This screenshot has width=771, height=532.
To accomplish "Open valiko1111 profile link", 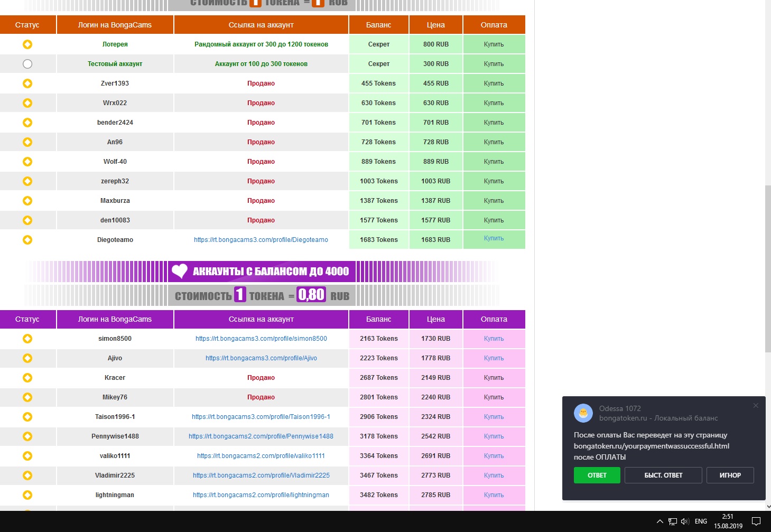I will [x=261, y=456].
